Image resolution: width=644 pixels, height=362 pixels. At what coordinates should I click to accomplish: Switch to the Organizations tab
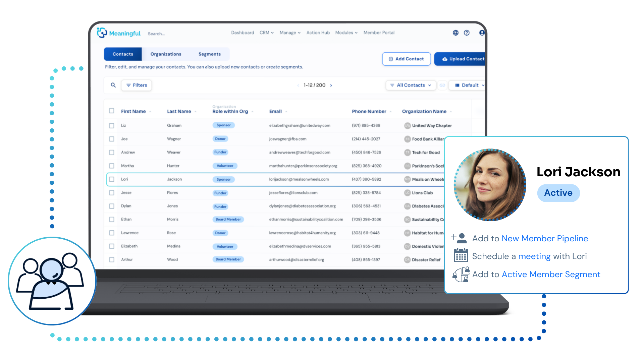166,54
